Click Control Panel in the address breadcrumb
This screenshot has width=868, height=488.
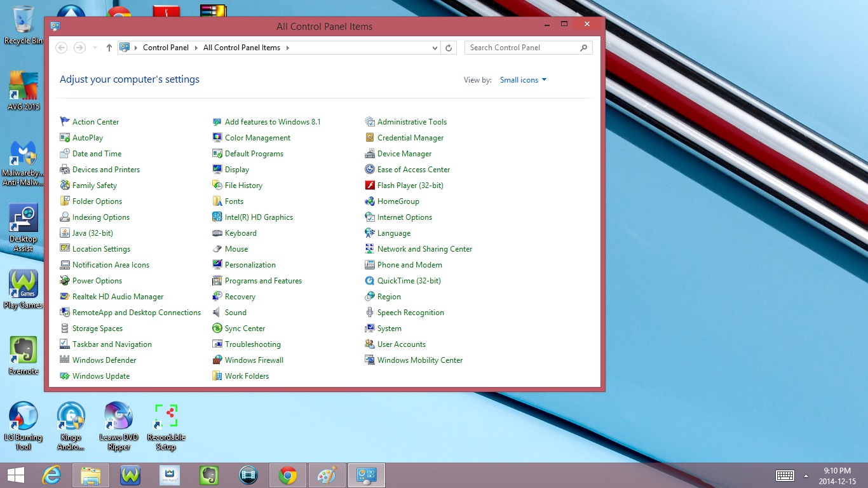[166, 48]
